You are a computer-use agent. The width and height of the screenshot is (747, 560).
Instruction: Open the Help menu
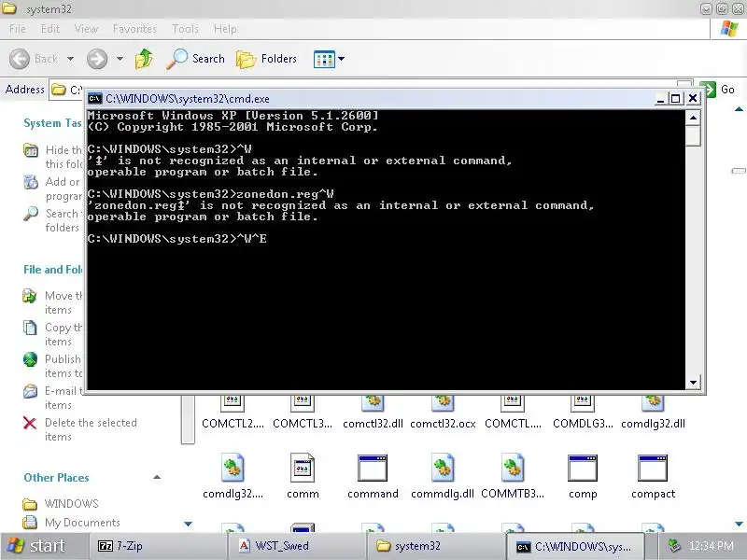click(225, 29)
